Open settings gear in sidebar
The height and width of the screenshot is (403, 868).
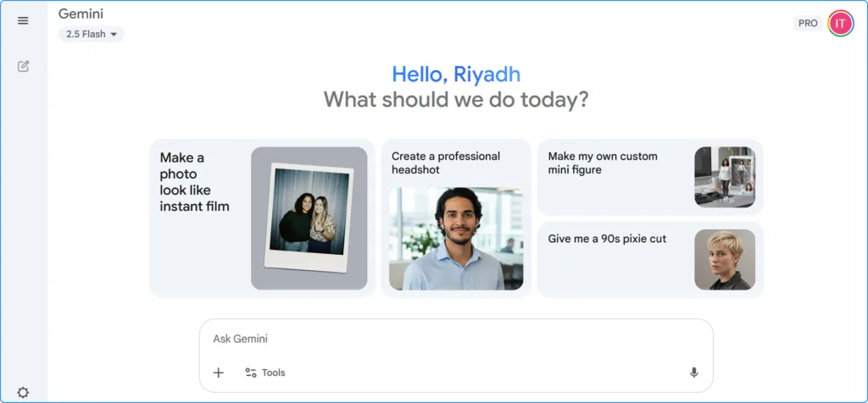[23, 393]
